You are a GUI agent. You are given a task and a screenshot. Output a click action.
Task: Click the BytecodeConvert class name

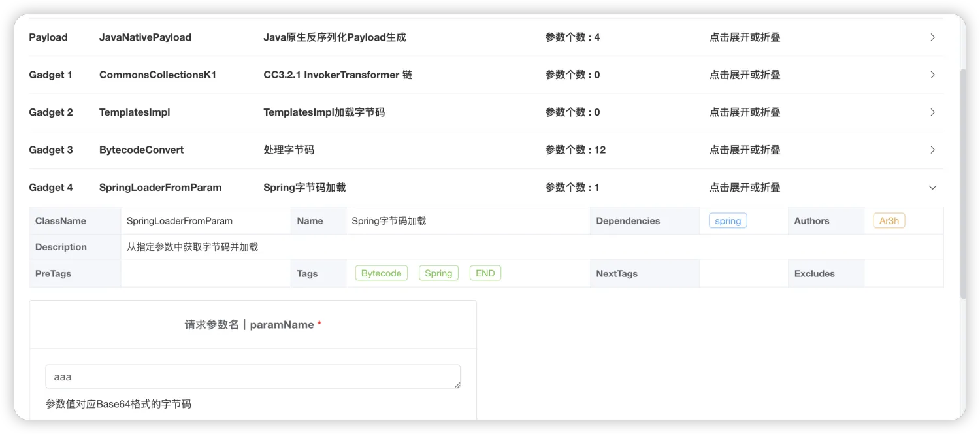pos(141,150)
